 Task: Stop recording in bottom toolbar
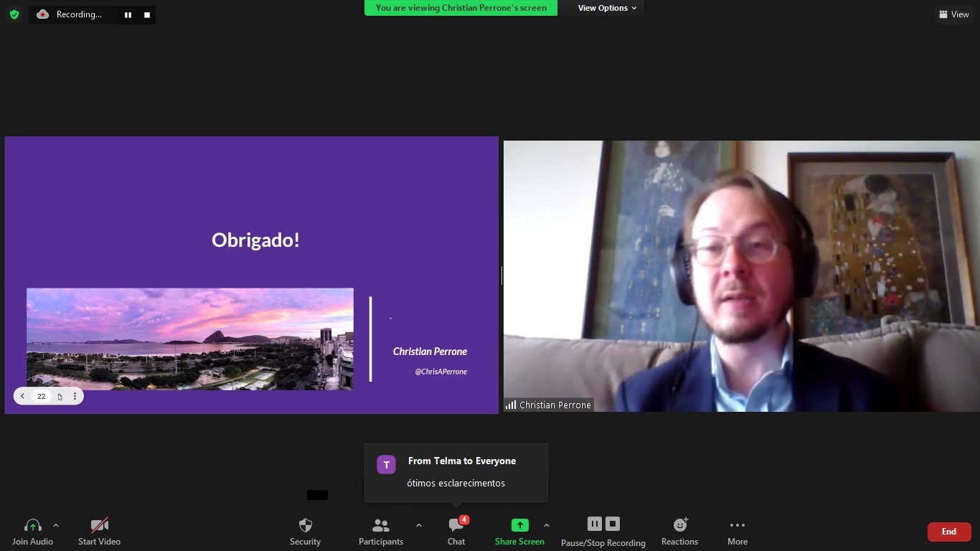tap(613, 524)
